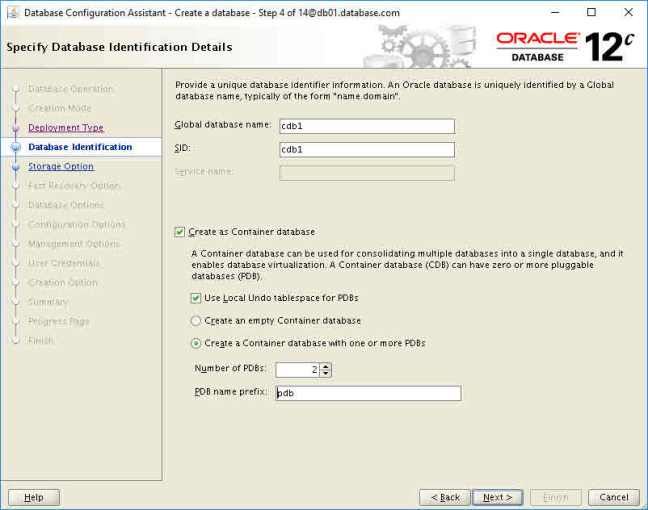Click the PDB name prefix field
This screenshot has width=648, height=510.
(x=368, y=393)
